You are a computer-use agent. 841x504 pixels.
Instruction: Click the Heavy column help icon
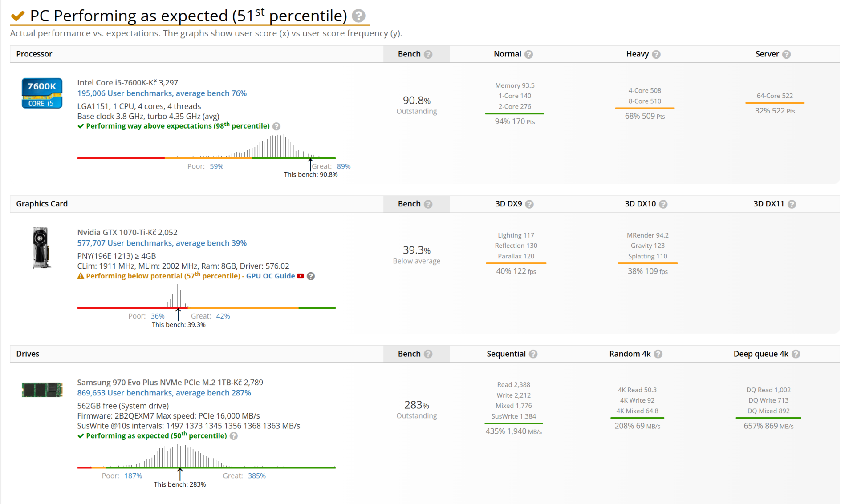(656, 54)
